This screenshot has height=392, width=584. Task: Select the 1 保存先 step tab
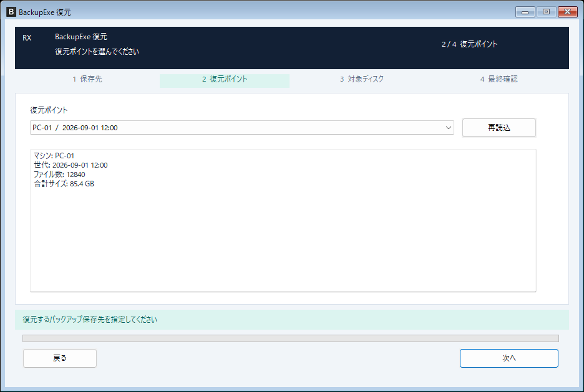point(87,79)
